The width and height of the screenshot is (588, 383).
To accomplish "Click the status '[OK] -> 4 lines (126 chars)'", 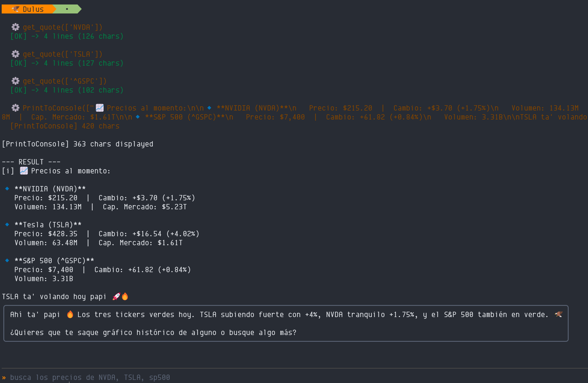I will click(x=67, y=36).
